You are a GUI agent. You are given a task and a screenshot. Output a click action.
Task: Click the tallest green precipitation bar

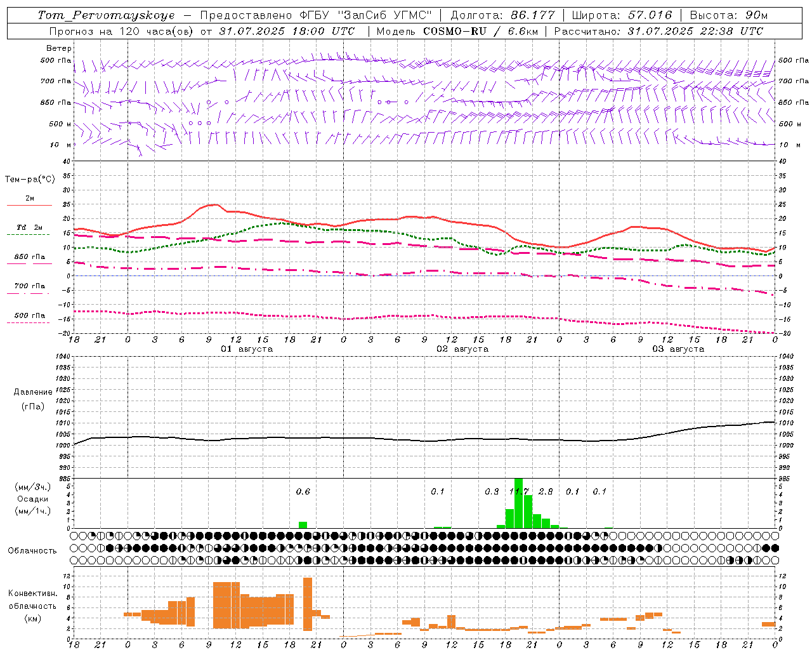tap(519, 503)
